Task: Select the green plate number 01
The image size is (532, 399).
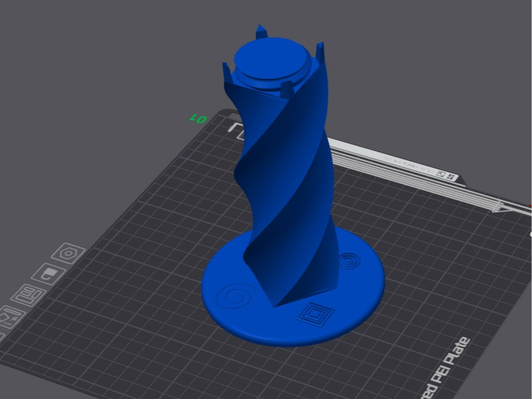Action: 198,119
